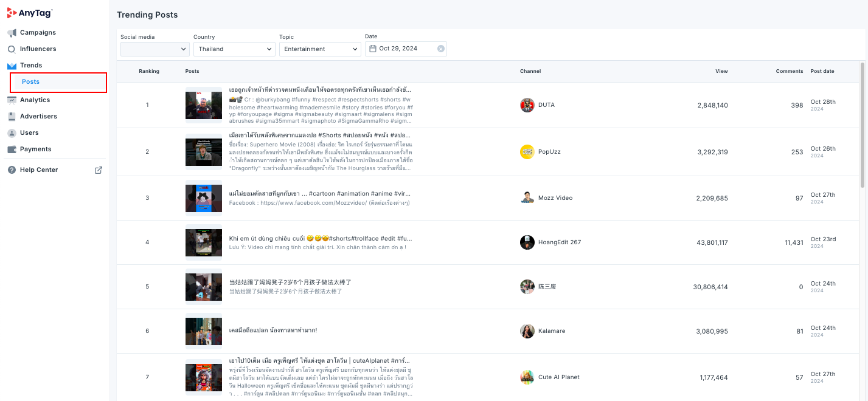Click the Users profile icon
868x401 pixels.
click(x=12, y=133)
